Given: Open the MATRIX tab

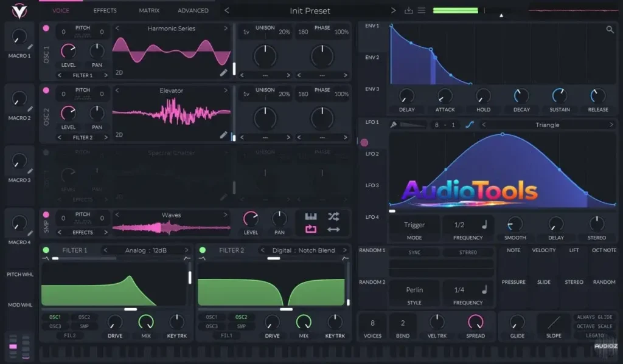Looking at the screenshot, I should coord(148,10).
